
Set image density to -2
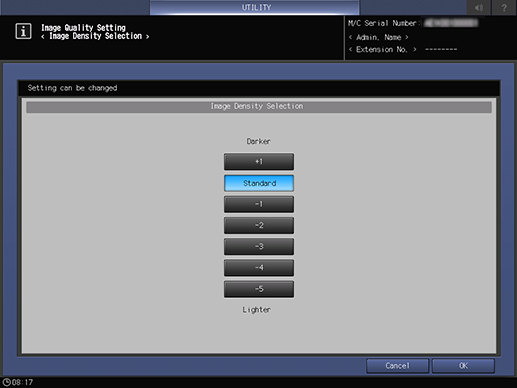click(259, 225)
